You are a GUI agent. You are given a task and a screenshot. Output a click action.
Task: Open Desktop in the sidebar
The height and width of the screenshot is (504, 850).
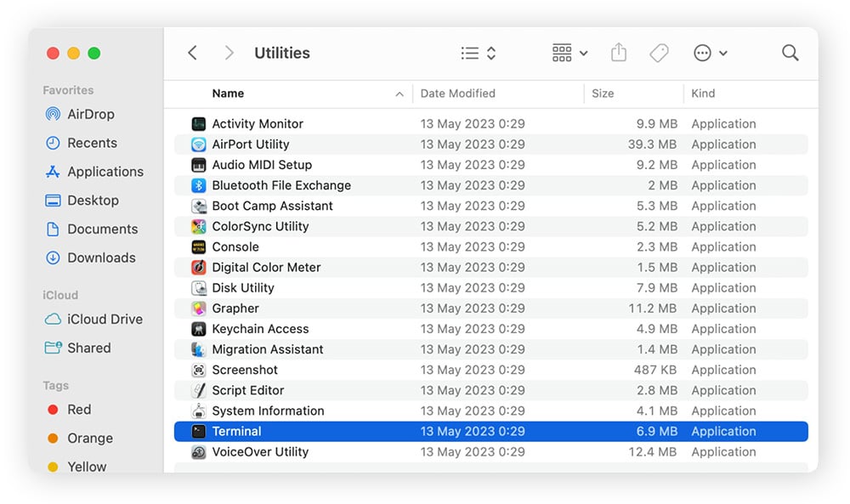82,201
